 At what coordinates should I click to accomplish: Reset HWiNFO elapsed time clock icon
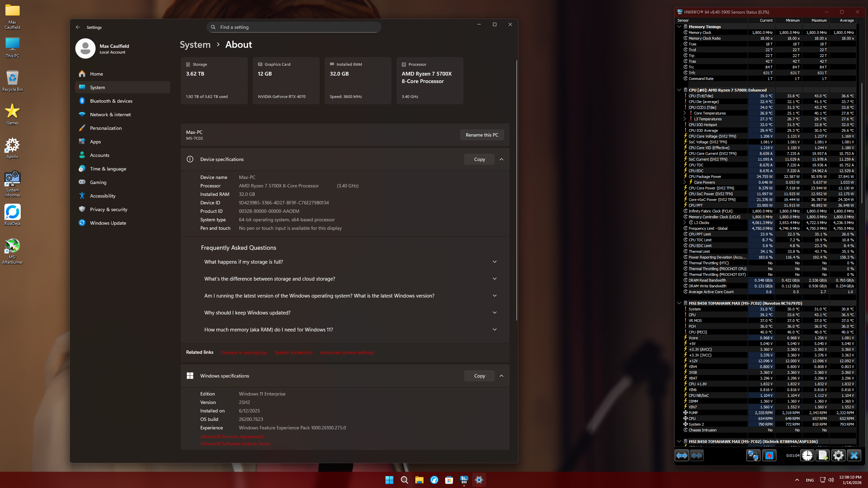(x=807, y=455)
